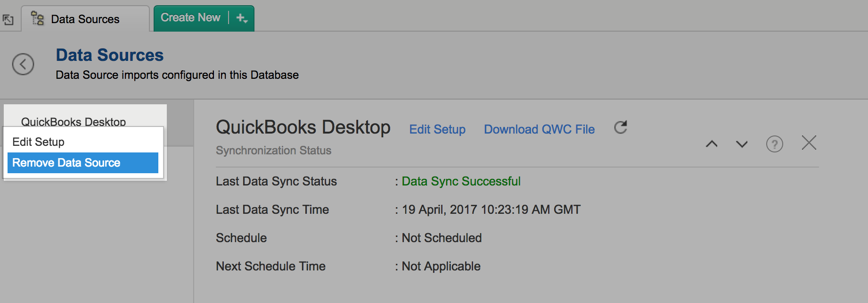Click the Synchronization Status subtitle
The width and height of the screenshot is (868, 303).
pos(273,151)
